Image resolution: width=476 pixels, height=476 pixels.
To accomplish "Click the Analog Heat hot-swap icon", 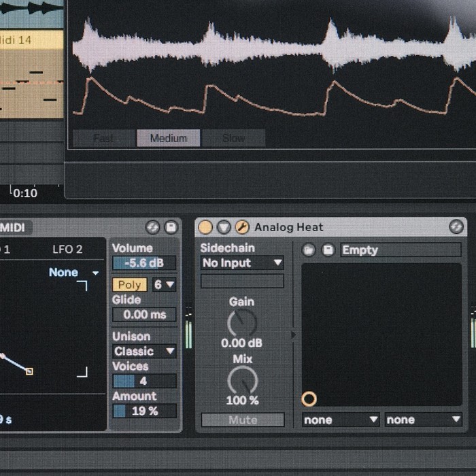I will (x=456, y=226).
